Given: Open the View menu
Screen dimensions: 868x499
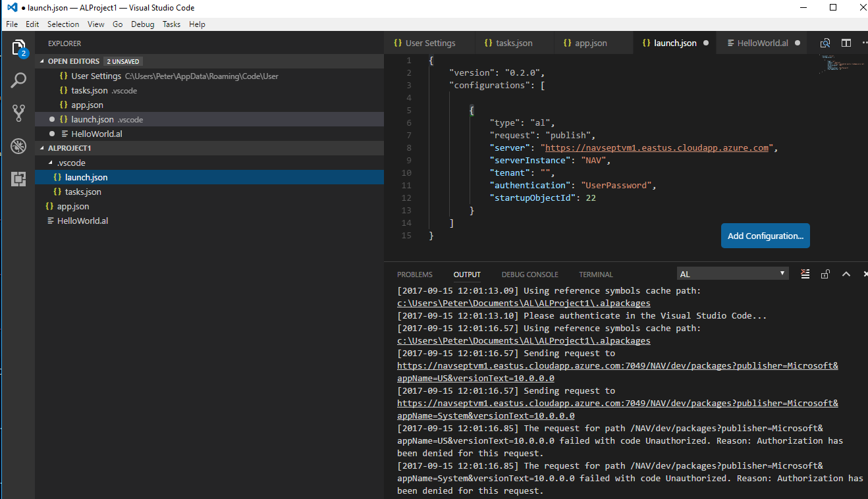Looking at the screenshot, I should (96, 24).
